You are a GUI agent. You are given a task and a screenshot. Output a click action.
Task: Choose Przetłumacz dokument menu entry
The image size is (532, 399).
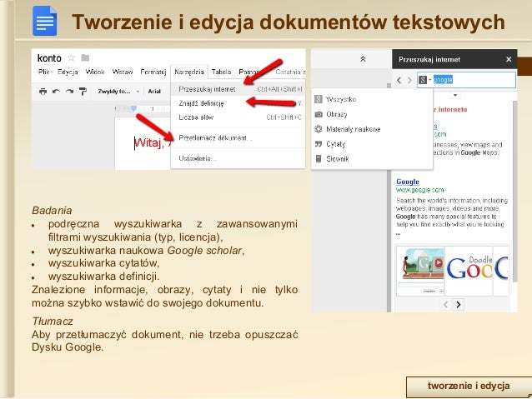click(x=238, y=138)
